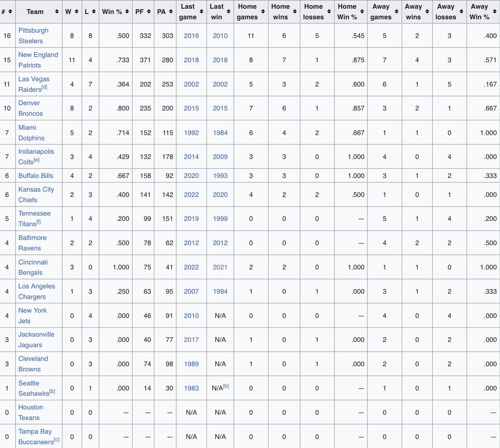
Task: Open footnote [d] beside Raiders
Action: coord(44,87)
